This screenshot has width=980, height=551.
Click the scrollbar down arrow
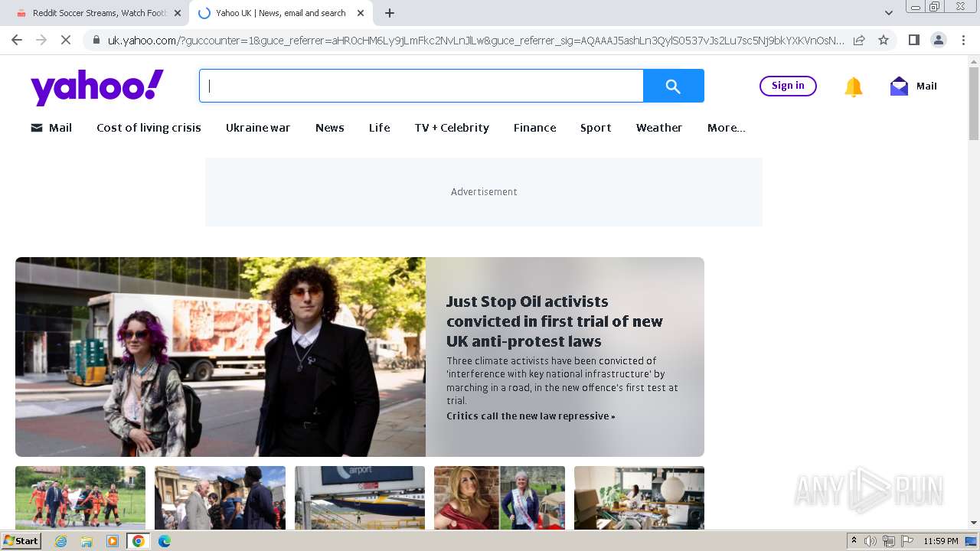(x=974, y=523)
